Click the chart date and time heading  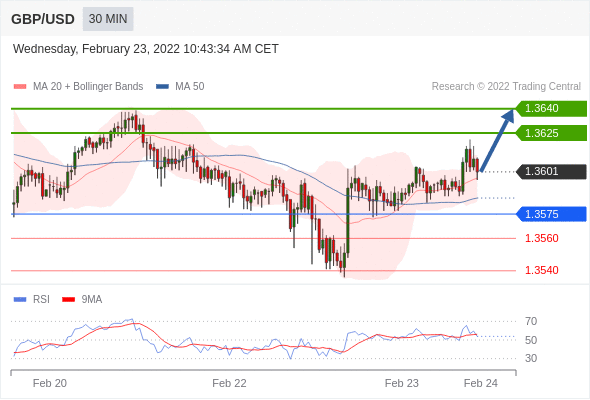click(146, 49)
